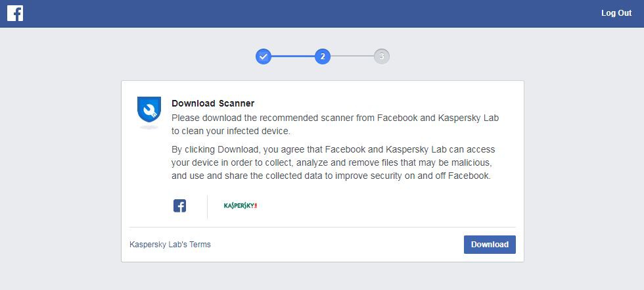This screenshot has height=290, width=644.
Task: Click the completed step one checkmark
Action: point(263,57)
